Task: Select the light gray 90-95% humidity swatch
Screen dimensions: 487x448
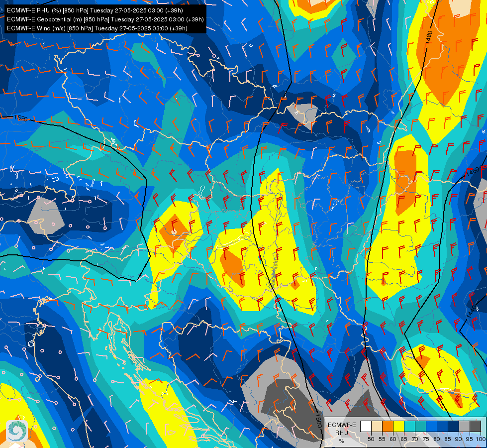Action: (x=464, y=426)
